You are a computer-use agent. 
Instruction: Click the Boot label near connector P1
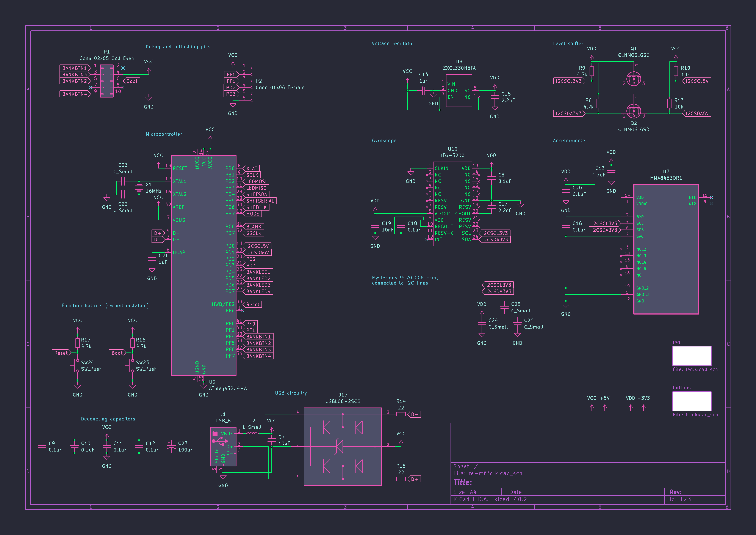(132, 81)
